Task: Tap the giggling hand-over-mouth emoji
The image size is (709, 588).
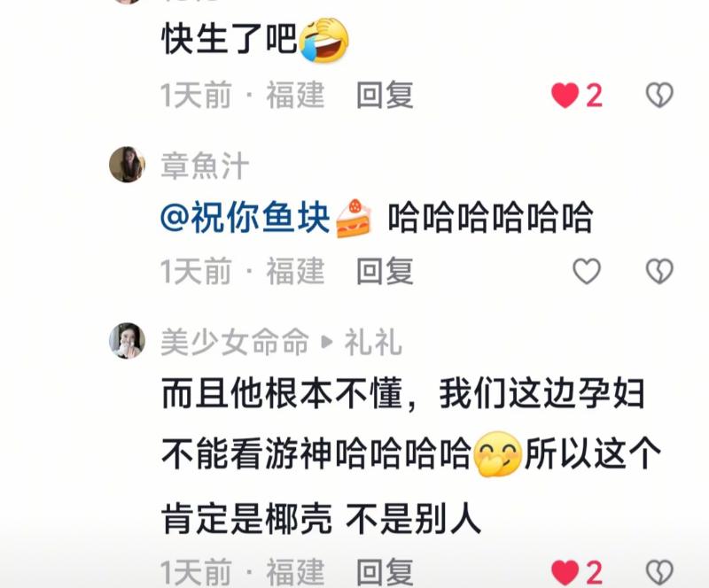Action: [x=497, y=453]
